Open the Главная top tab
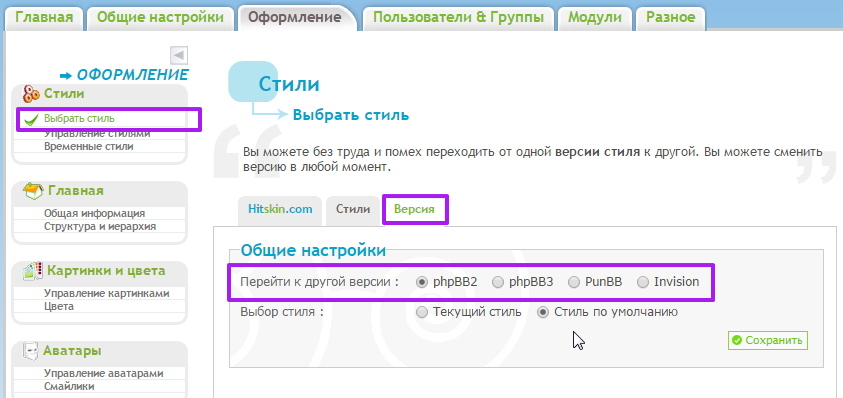Image resolution: width=843 pixels, height=398 pixels. coord(44,17)
